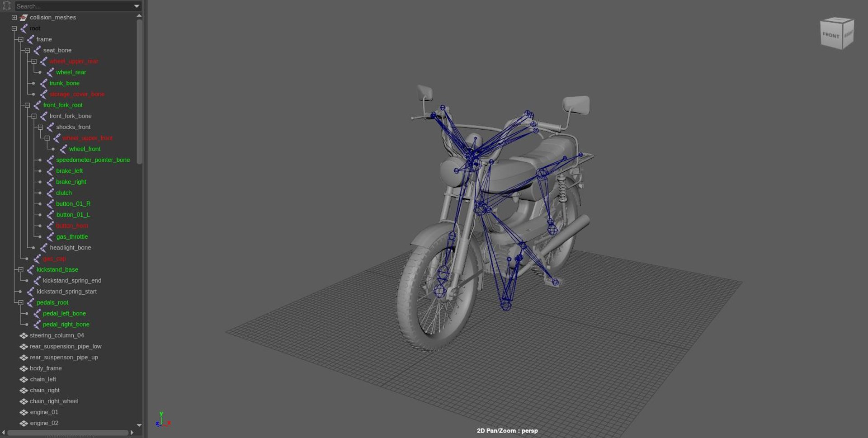
Task: Click the mesh icon next to chain_left
Action: click(24, 379)
